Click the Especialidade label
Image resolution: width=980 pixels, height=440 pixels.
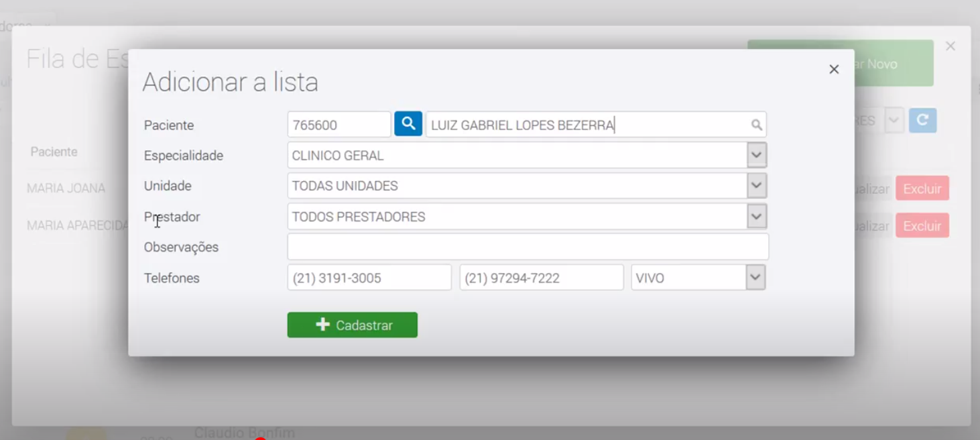(x=184, y=156)
